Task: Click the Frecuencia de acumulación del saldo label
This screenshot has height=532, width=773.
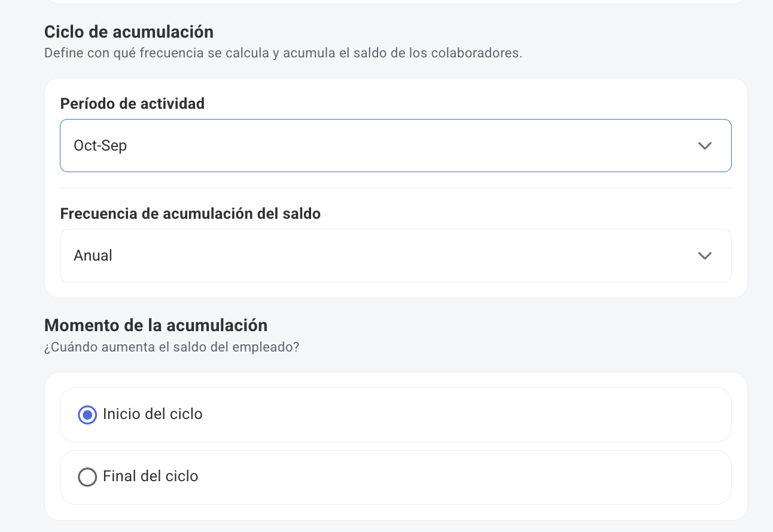Action: point(190,213)
